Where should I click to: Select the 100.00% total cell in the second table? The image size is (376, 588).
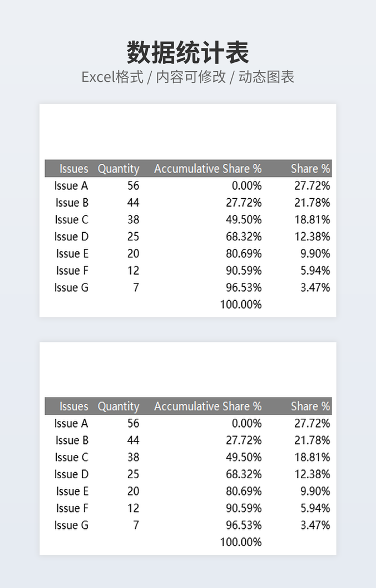240,542
